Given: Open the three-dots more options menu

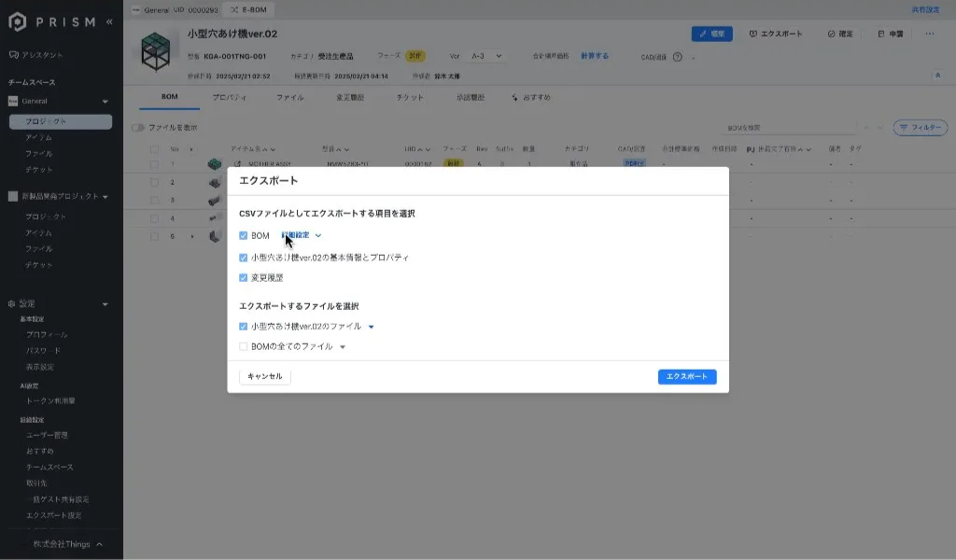Looking at the screenshot, I should click(929, 34).
